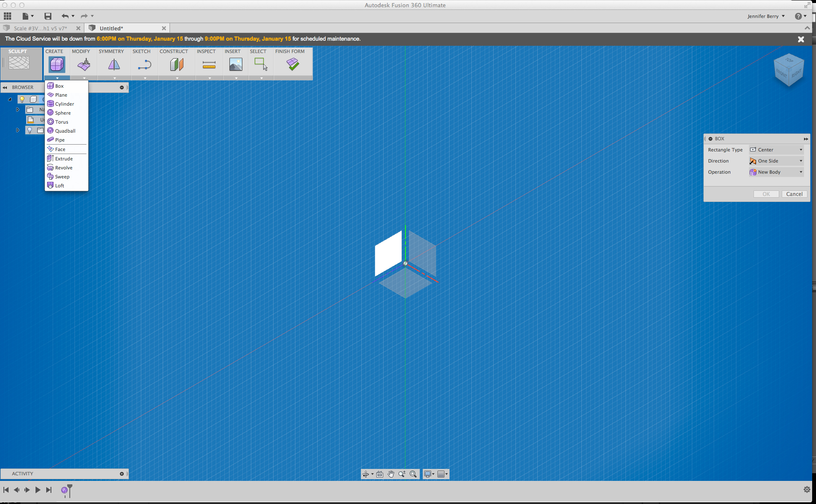The image size is (816, 504).
Task: Click the Symmetry mirror icon
Action: point(114,65)
